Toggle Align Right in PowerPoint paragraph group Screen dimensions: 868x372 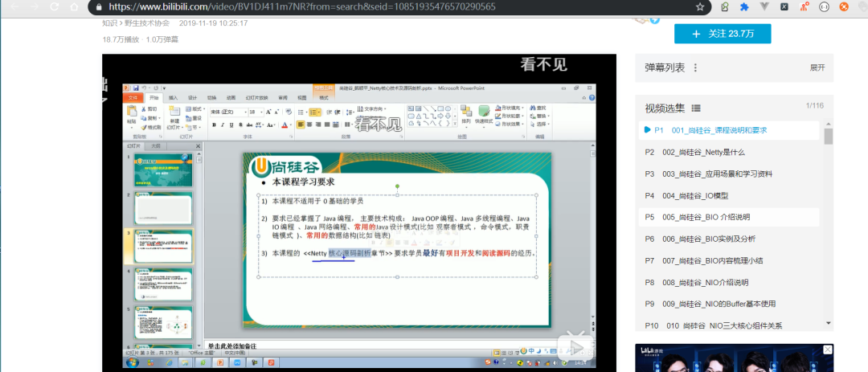pos(318,125)
